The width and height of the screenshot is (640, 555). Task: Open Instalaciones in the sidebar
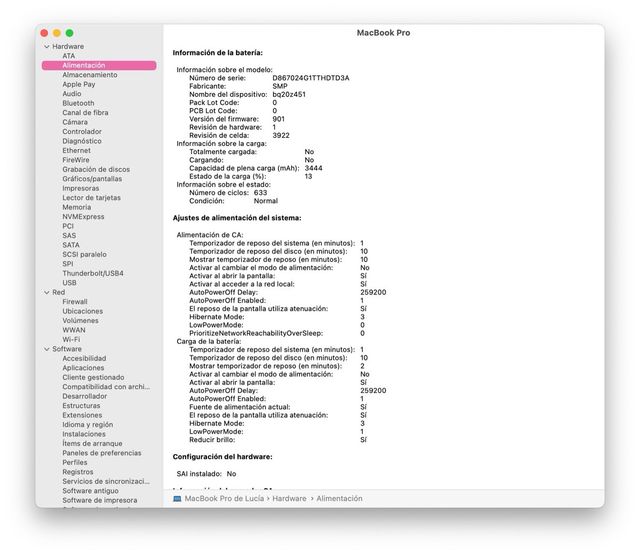(84, 434)
